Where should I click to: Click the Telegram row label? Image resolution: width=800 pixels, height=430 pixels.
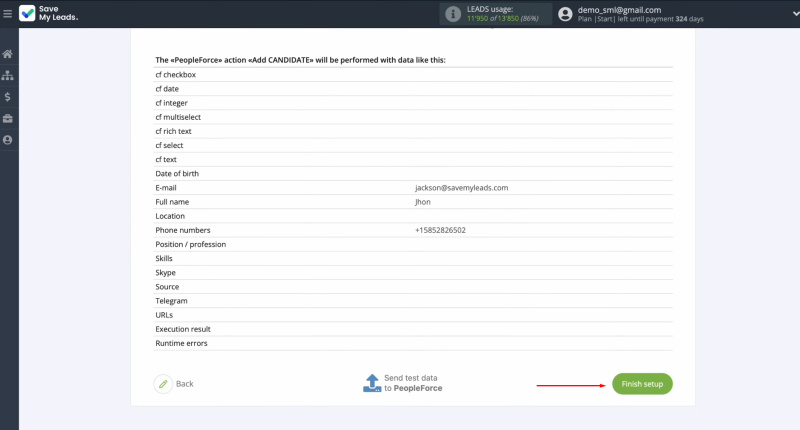pos(171,301)
